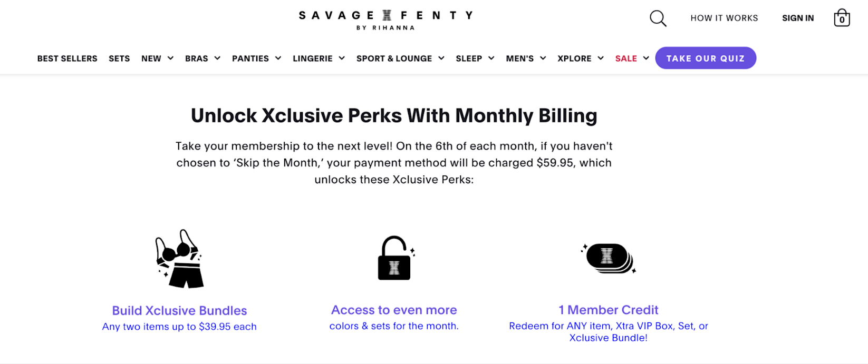Expand the XPLORE dropdown
Image resolution: width=868 pixels, height=364 pixels.
(580, 58)
